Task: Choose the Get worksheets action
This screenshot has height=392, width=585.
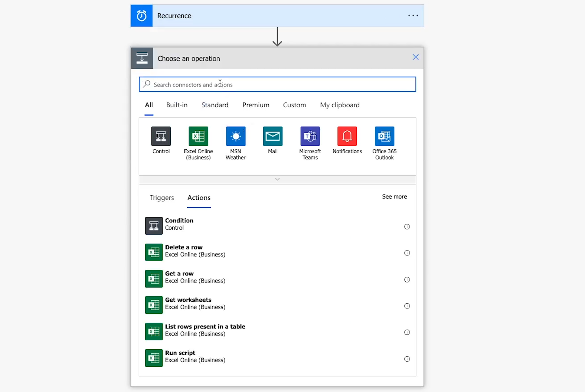Action: pyautogui.click(x=277, y=305)
